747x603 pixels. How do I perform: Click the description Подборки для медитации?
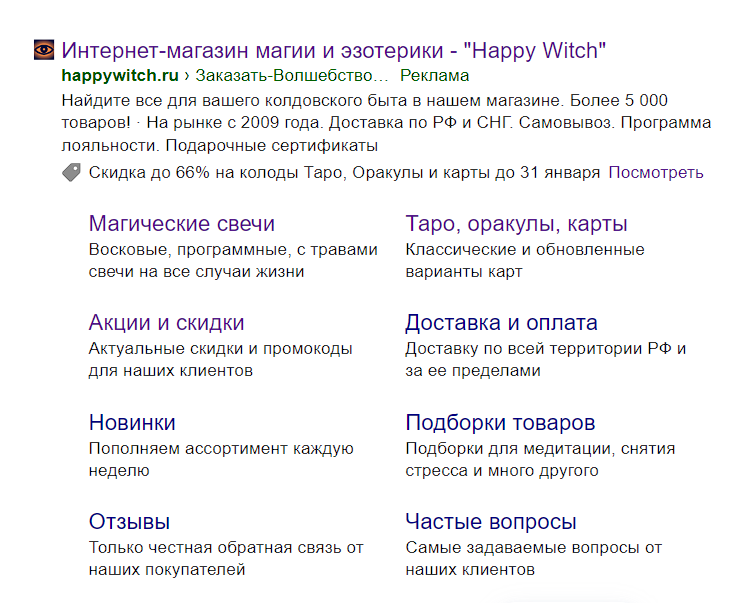tap(540, 459)
